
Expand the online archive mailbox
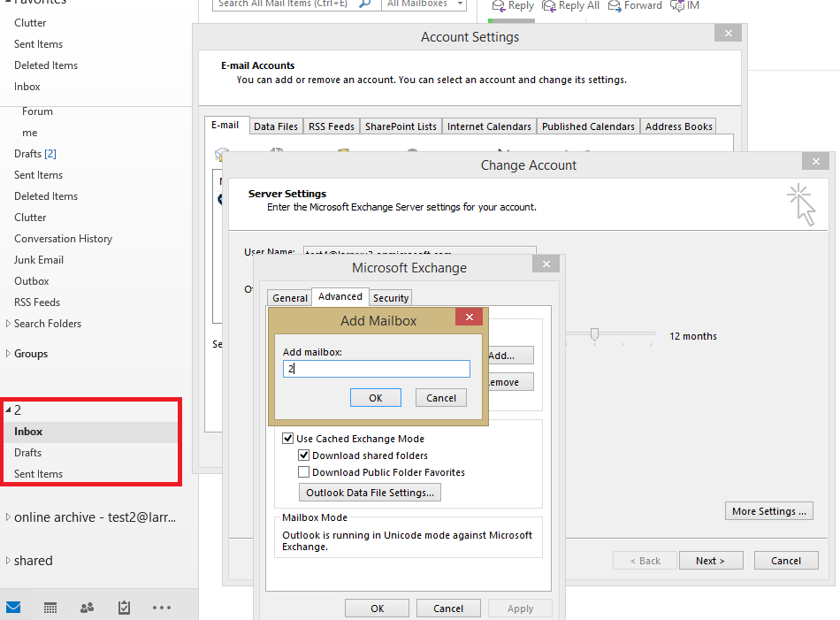(7, 517)
